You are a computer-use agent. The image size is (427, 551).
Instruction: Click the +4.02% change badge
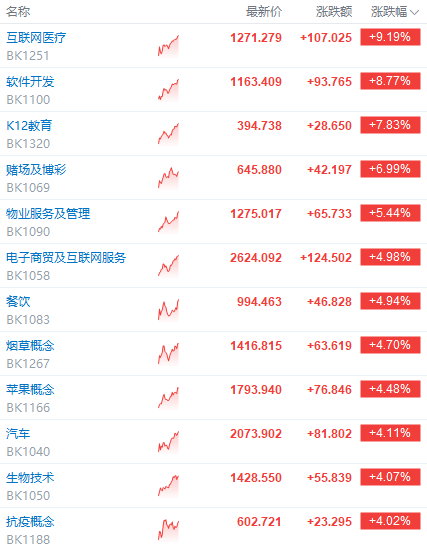[x=390, y=521]
